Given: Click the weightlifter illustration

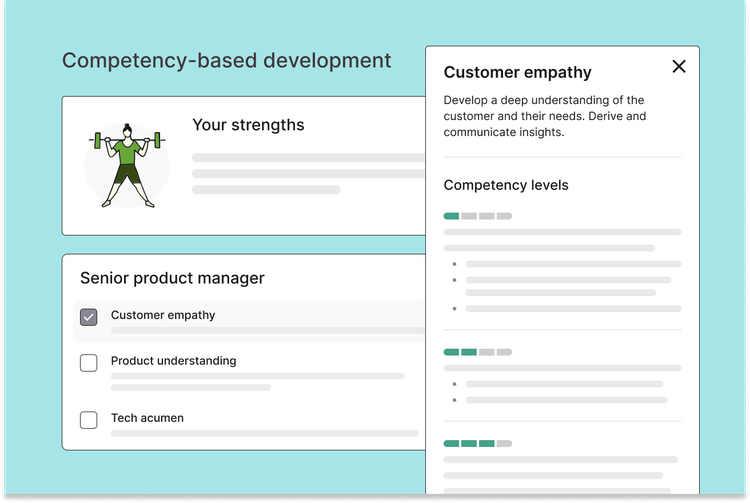Looking at the screenshot, I should [127, 166].
